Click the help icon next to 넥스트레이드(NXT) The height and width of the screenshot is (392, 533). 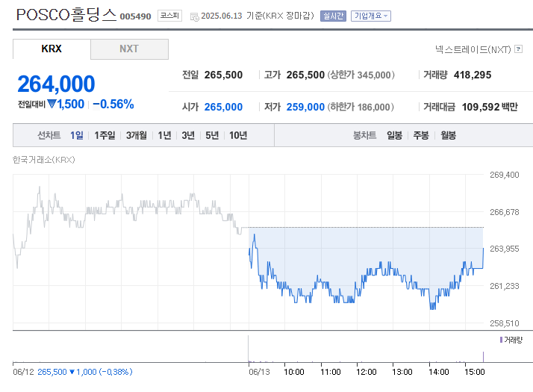pyautogui.click(x=518, y=49)
